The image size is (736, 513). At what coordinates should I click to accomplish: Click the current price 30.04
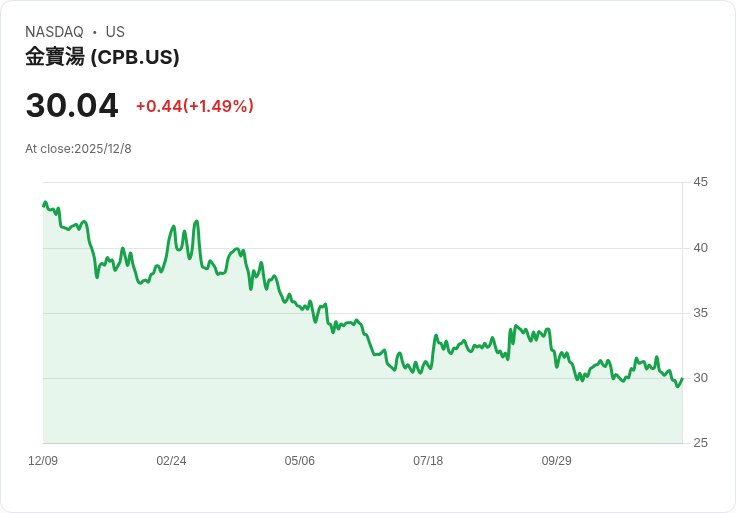(x=72, y=105)
